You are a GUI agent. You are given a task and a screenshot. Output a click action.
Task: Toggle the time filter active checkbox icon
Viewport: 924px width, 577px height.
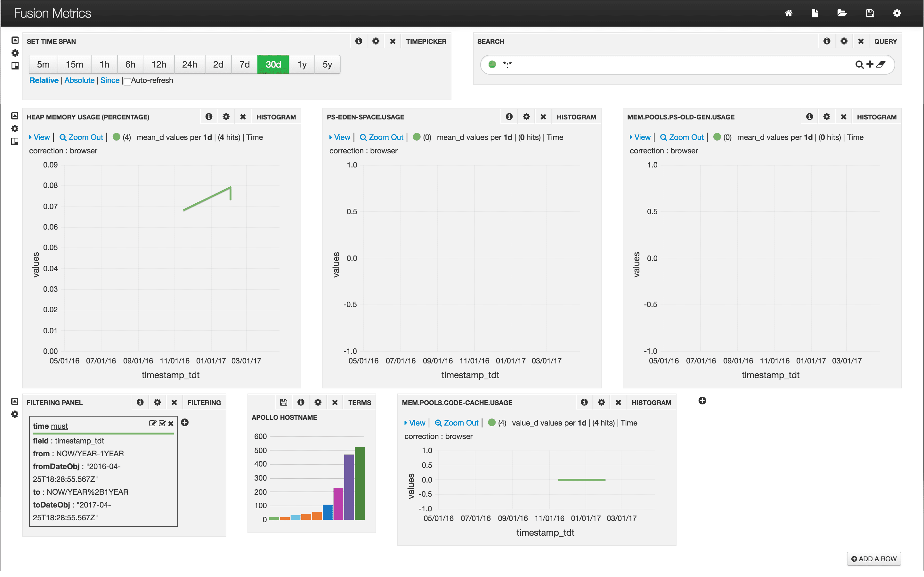pyautogui.click(x=162, y=424)
